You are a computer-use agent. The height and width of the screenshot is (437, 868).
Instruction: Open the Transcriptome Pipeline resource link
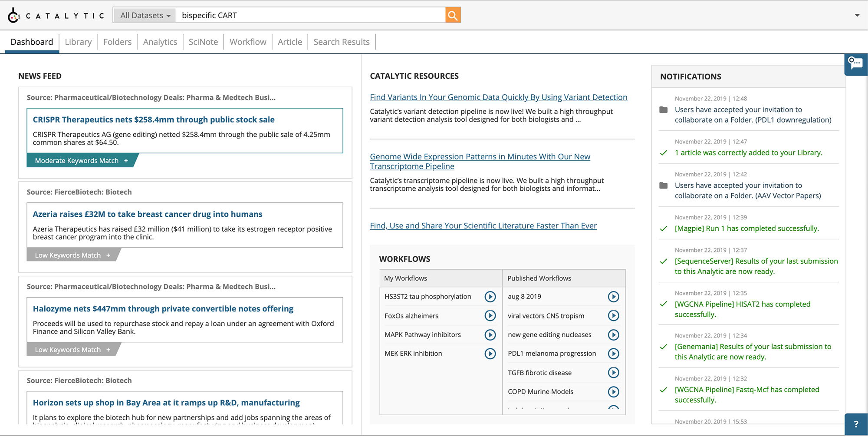(x=480, y=162)
